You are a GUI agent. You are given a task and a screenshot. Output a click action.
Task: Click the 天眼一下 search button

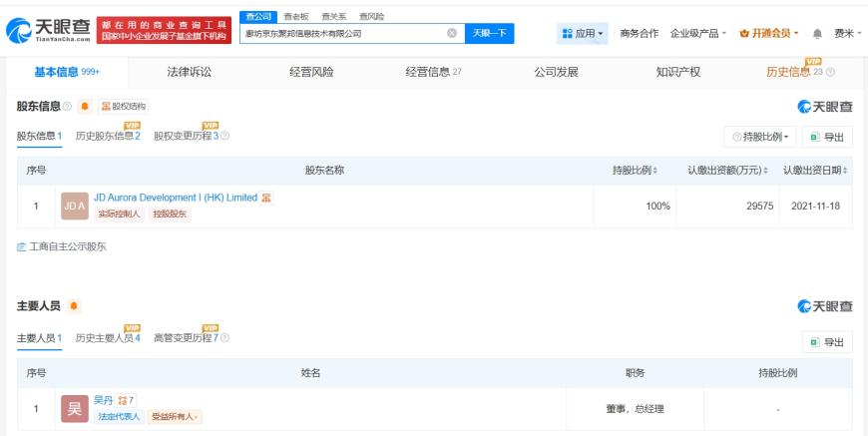[x=489, y=33]
